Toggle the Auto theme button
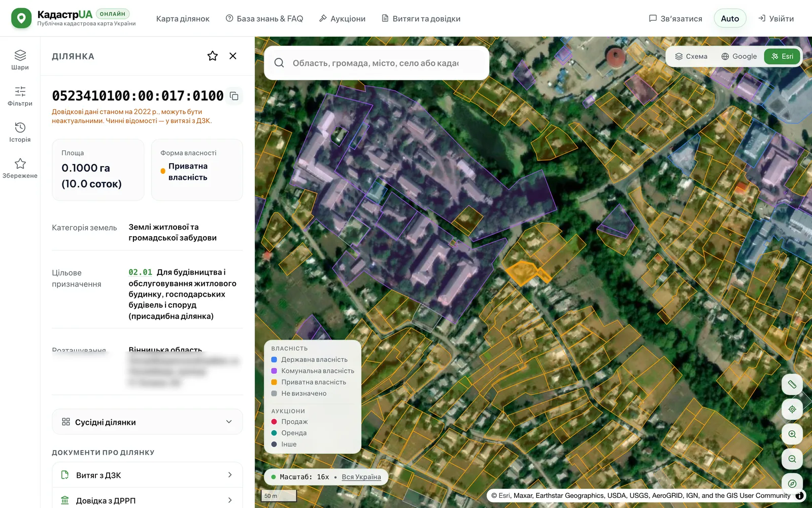Screen dimensions: 812x508 pos(730,19)
